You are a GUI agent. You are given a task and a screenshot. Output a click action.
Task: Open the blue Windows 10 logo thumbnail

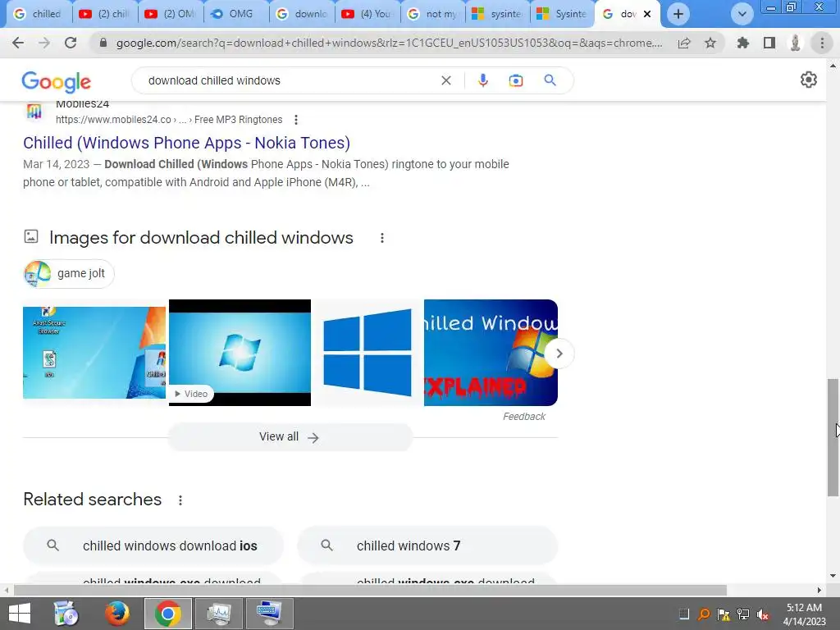pos(367,353)
